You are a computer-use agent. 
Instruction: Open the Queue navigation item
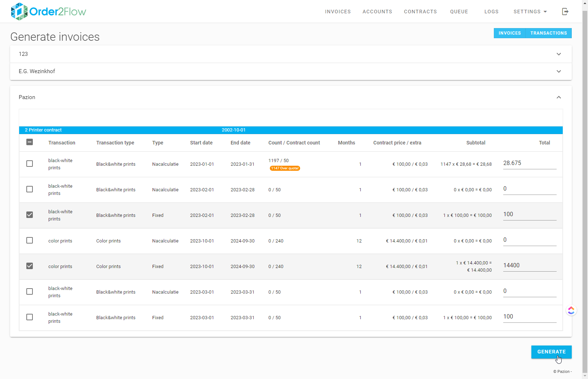[459, 12]
